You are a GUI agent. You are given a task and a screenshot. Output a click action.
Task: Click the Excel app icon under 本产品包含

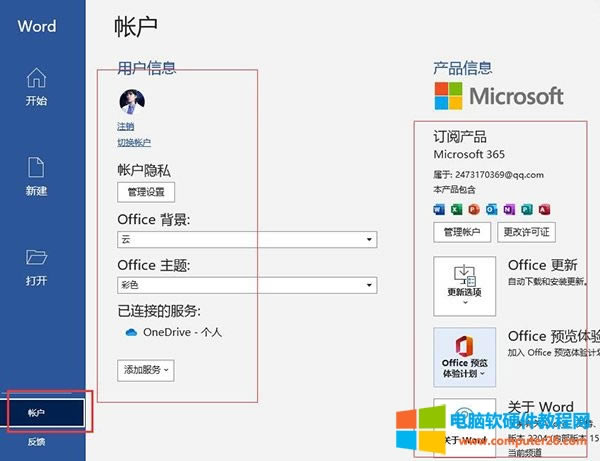(x=457, y=209)
